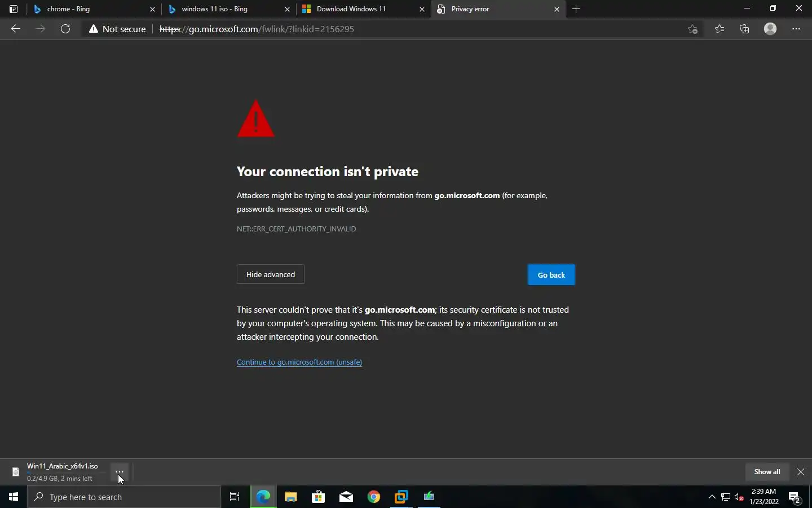Click the taskbar search box
Image resolution: width=812 pixels, height=508 pixels.
(124, 497)
